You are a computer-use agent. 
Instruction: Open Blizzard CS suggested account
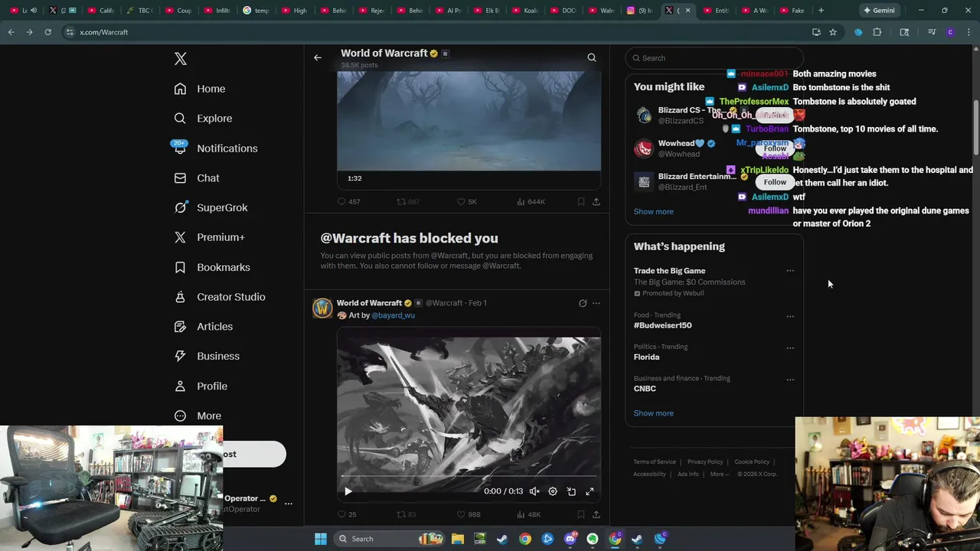[681, 116]
